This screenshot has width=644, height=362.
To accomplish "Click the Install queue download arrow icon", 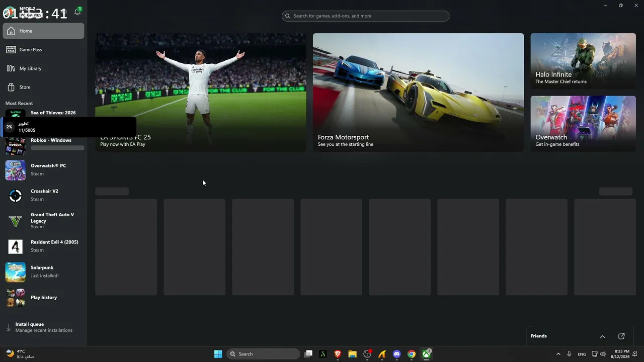I will pyautogui.click(x=9, y=327).
